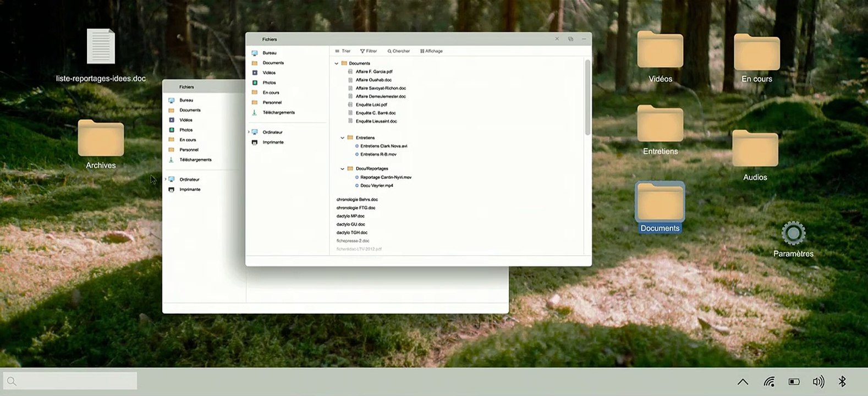Open the Paramètres gear icon on the desktop
This screenshot has width=868, height=396.
coord(793,234)
